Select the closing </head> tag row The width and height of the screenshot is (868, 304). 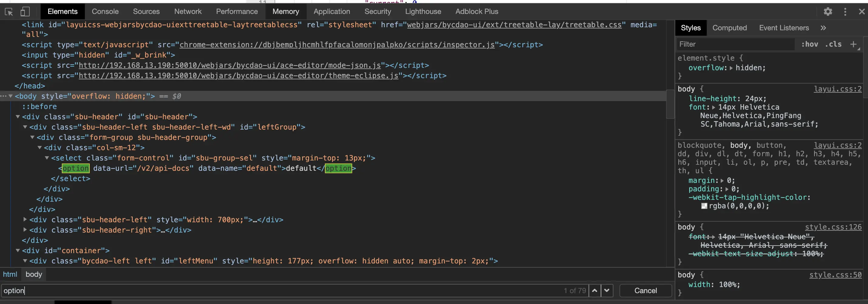coord(30,86)
